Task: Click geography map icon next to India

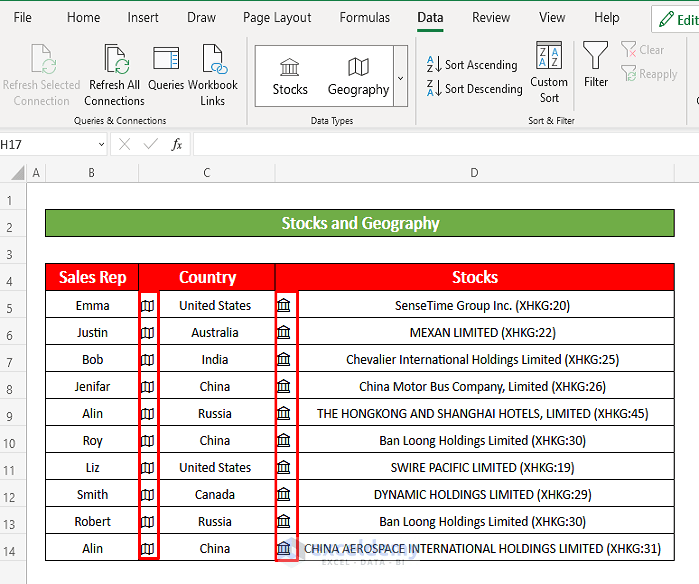Action: point(148,360)
